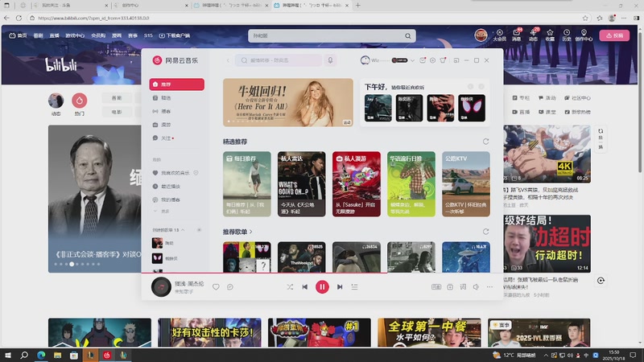Open the spinning album cover of playing song
Screen dimensions: 644x362
click(161, 287)
